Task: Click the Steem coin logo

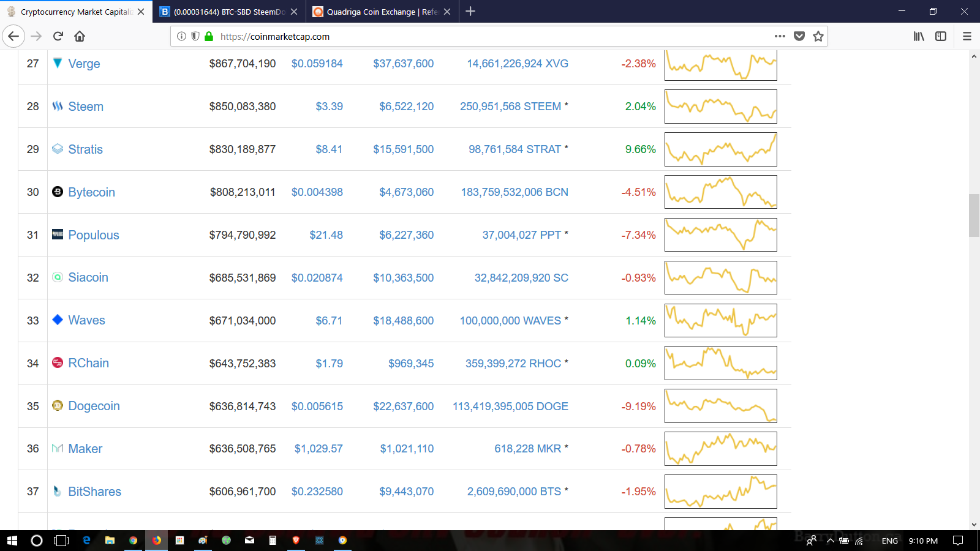Action: [58, 106]
